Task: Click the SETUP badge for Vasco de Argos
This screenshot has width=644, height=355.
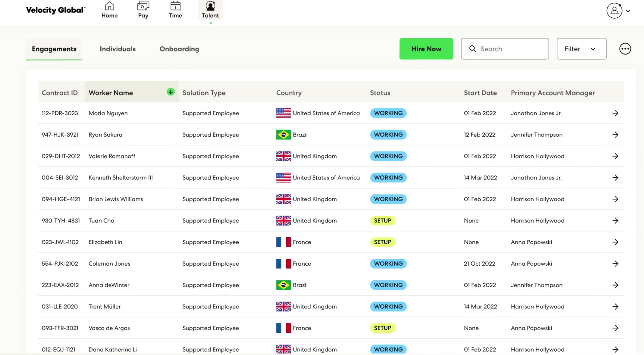Action: tap(383, 328)
